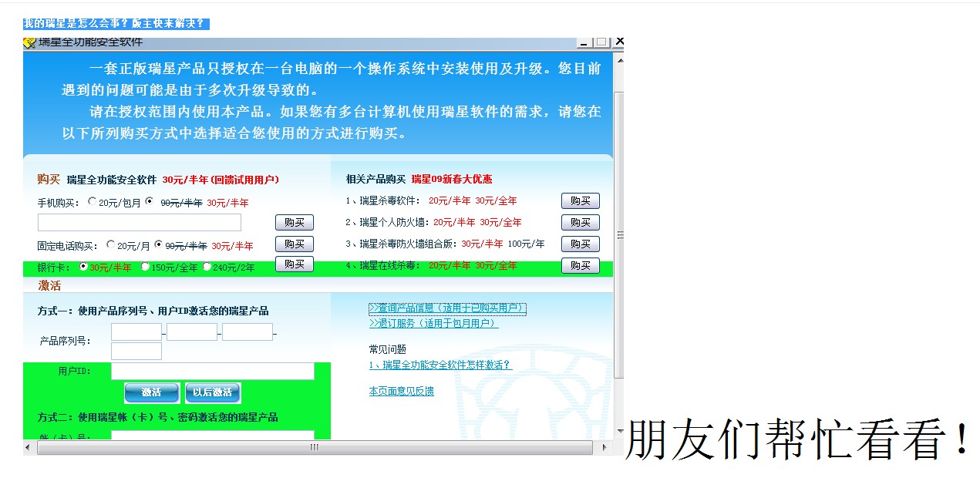Click the horizontal scrollbar thumb
The width and height of the screenshot is (980, 478).
pyautogui.click(x=315, y=447)
